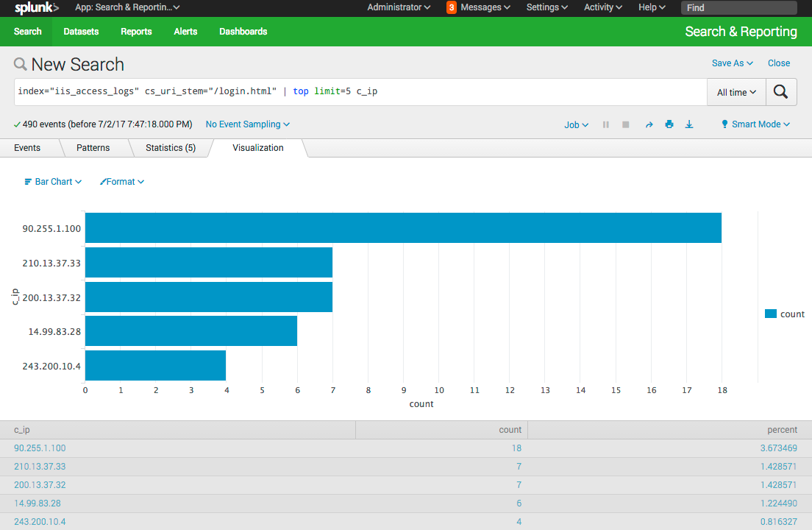Stop the search job
Screen dimensions: 812x530
coord(626,124)
